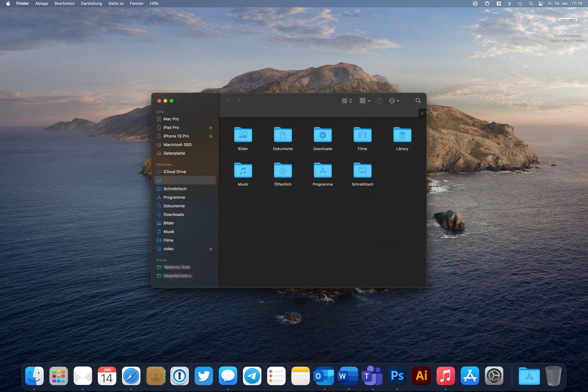Expand the grouping options dropdown
This screenshot has width=588, height=392.
point(365,101)
